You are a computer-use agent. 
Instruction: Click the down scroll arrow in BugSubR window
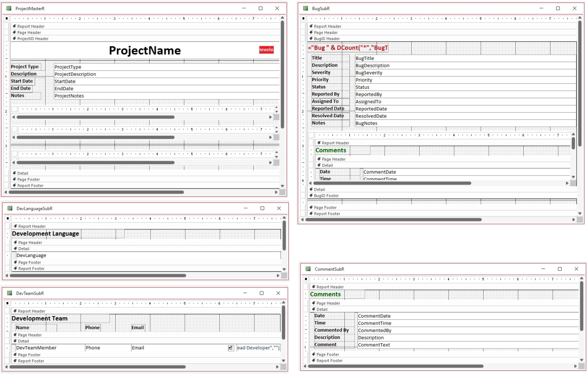click(580, 214)
